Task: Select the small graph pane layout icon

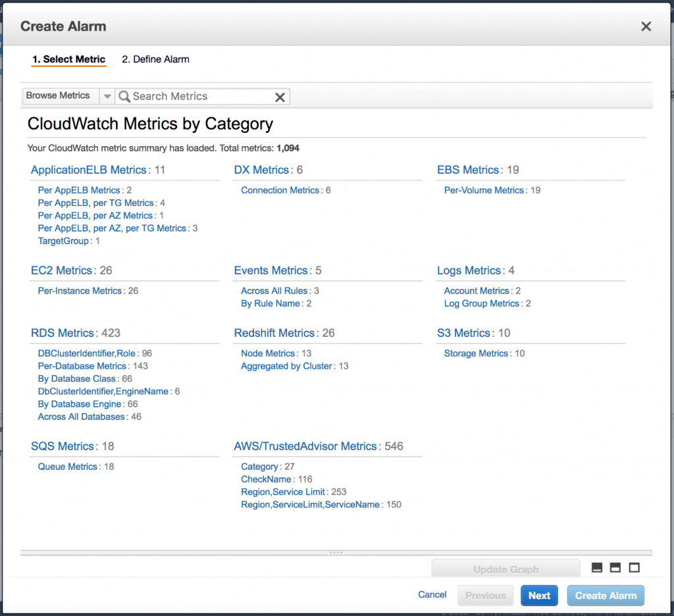Action: click(x=596, y=568)
